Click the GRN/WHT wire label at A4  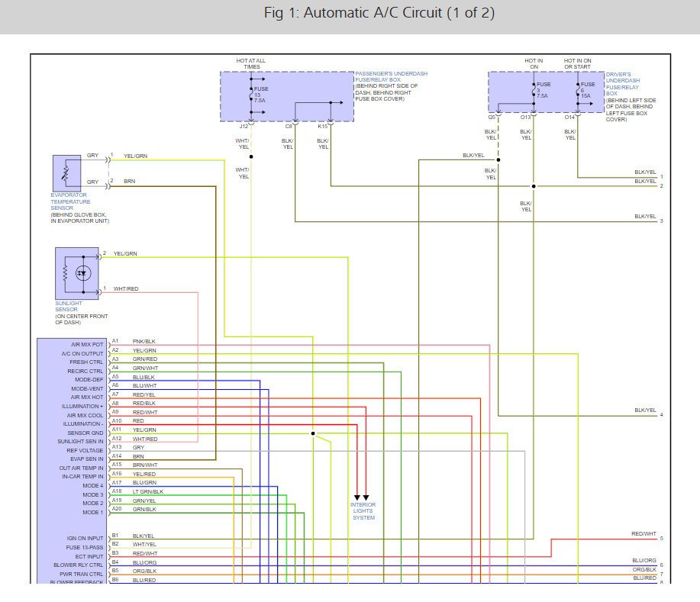145,369
